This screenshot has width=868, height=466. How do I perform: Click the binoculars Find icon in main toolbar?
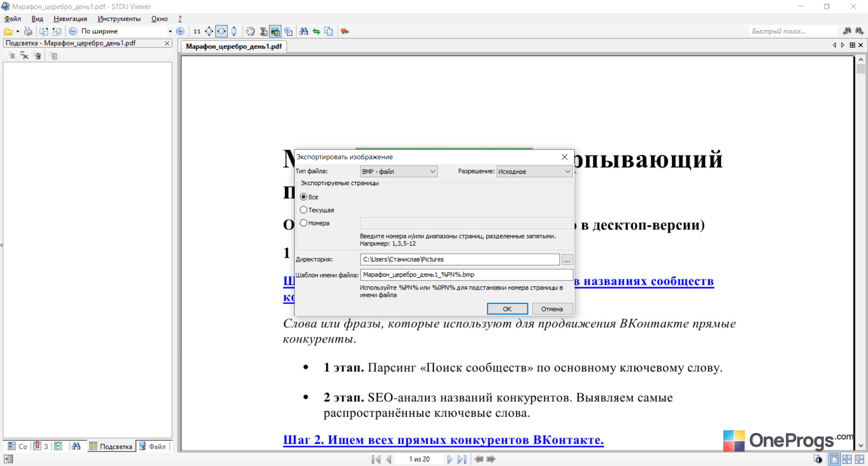click(304, 31)
